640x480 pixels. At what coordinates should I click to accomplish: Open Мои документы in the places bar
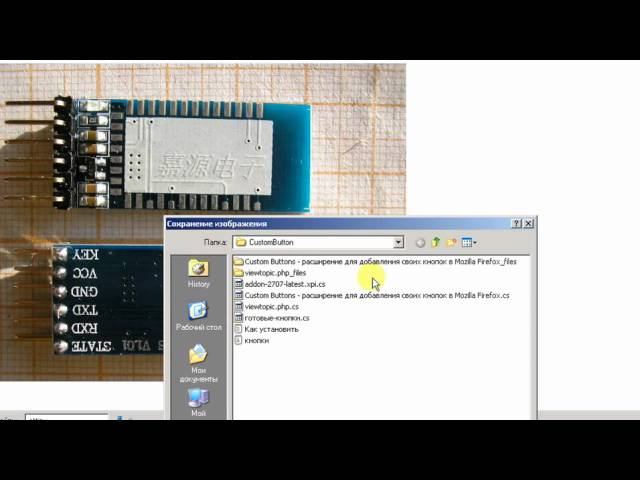(x=198, y=363)
